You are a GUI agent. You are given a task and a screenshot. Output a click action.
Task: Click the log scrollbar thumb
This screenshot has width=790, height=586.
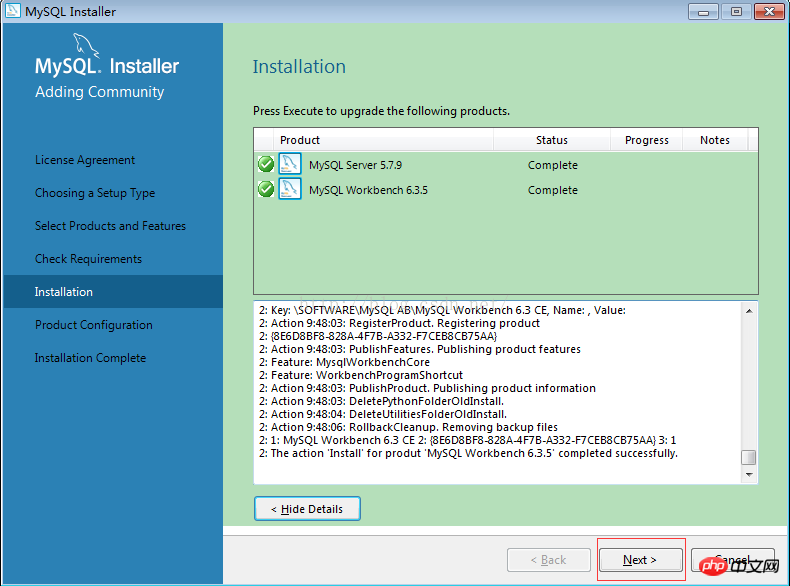(749, 458)
